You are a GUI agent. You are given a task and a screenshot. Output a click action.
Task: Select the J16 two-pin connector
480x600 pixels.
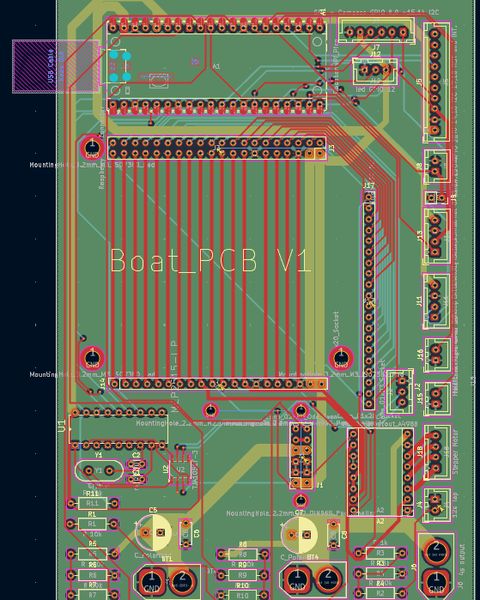coord(437,355)
